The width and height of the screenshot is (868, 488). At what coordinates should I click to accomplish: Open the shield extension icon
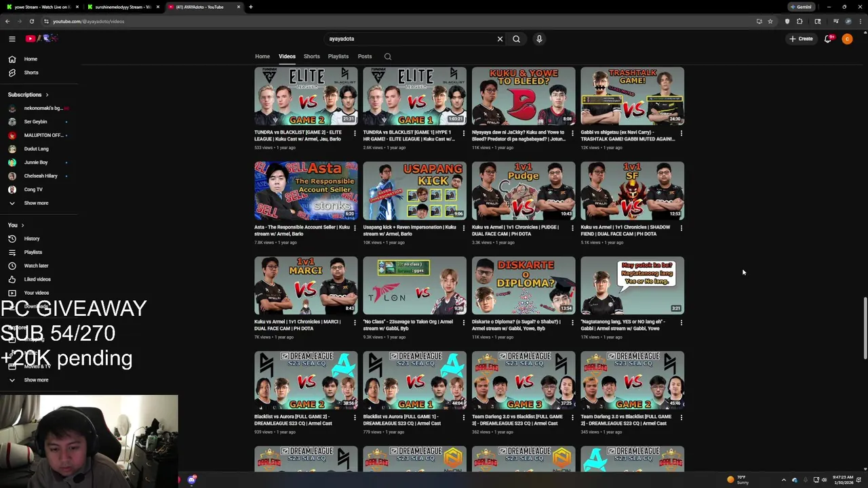tap(787, 21)
